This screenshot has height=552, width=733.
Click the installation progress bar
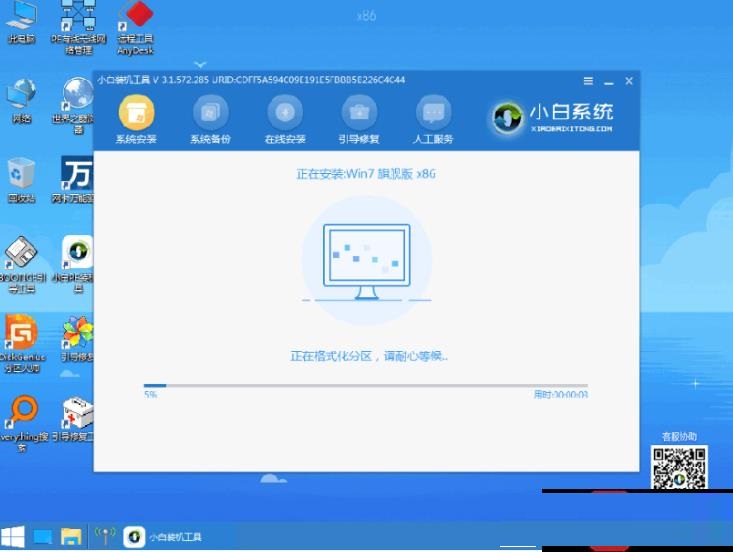366,386
